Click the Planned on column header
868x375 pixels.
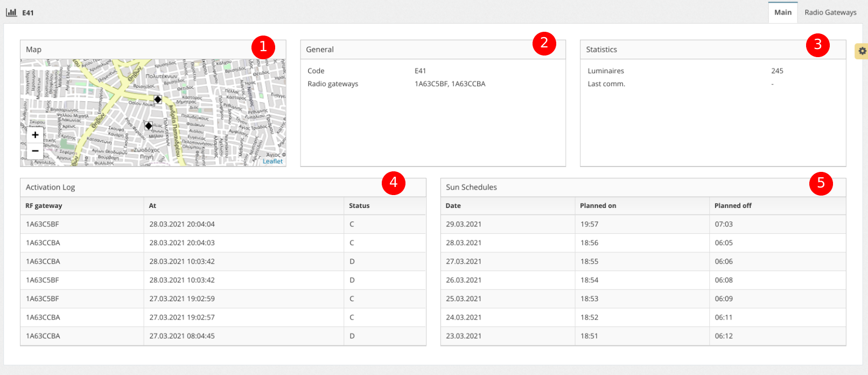click(598, 206)
